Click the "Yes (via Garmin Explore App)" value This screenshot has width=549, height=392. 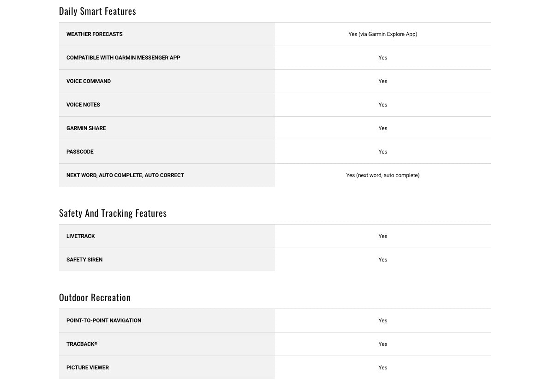coord(382,34)
